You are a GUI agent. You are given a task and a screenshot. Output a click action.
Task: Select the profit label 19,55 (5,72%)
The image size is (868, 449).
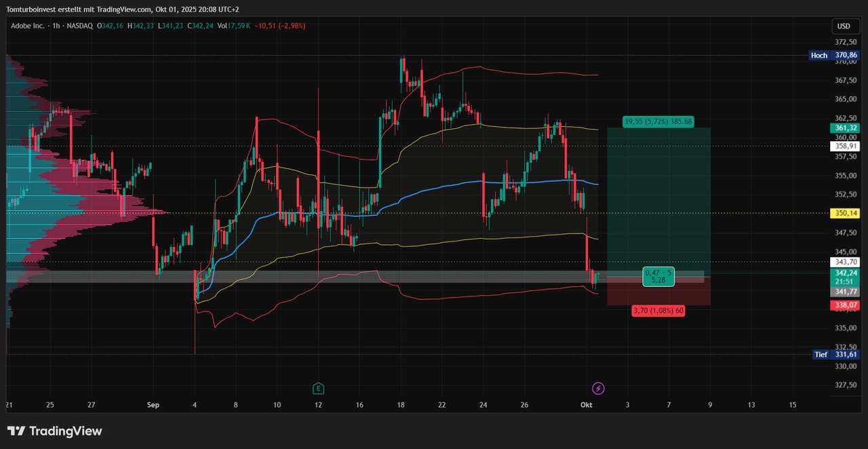click(x=658, y=122)
